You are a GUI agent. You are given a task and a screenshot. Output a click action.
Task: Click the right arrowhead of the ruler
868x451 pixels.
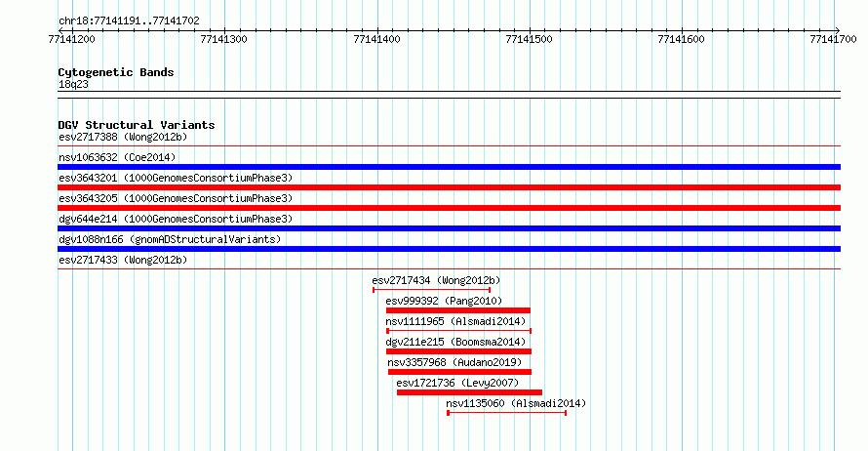838,30
